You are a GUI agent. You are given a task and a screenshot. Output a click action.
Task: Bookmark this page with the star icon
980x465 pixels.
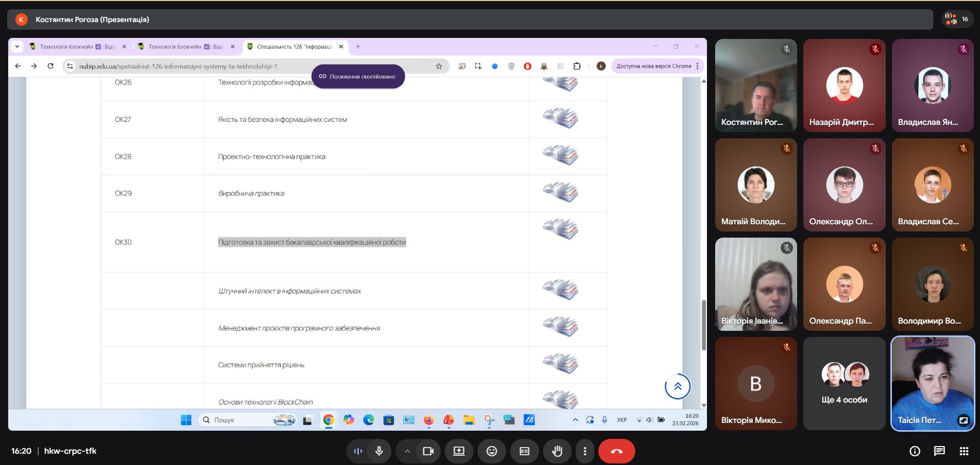439,66
